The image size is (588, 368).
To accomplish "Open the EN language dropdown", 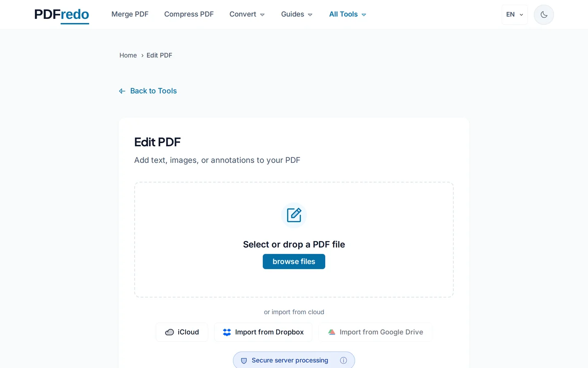I will coord(514,14).
